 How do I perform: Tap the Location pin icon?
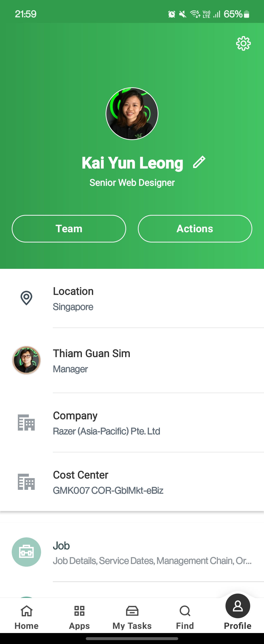coord(26,298)
